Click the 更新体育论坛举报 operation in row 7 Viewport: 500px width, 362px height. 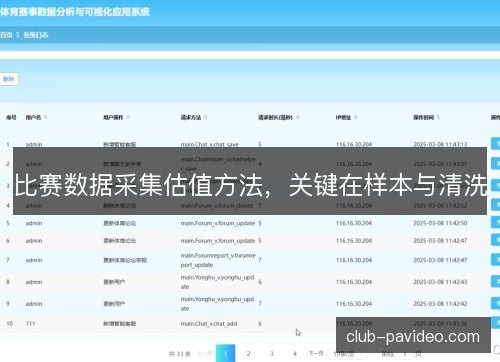click(x=125, y=260)
